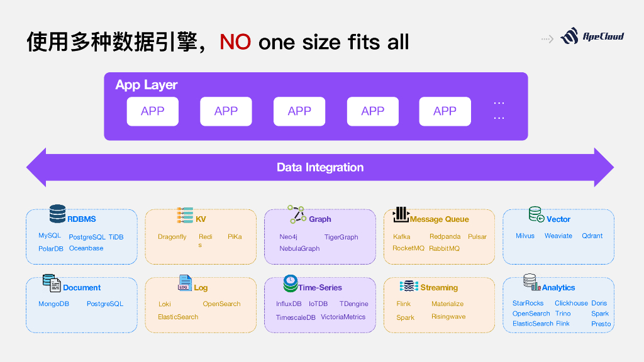
Task: Click Neo4j in the Graph box
Action: point(288,237)
